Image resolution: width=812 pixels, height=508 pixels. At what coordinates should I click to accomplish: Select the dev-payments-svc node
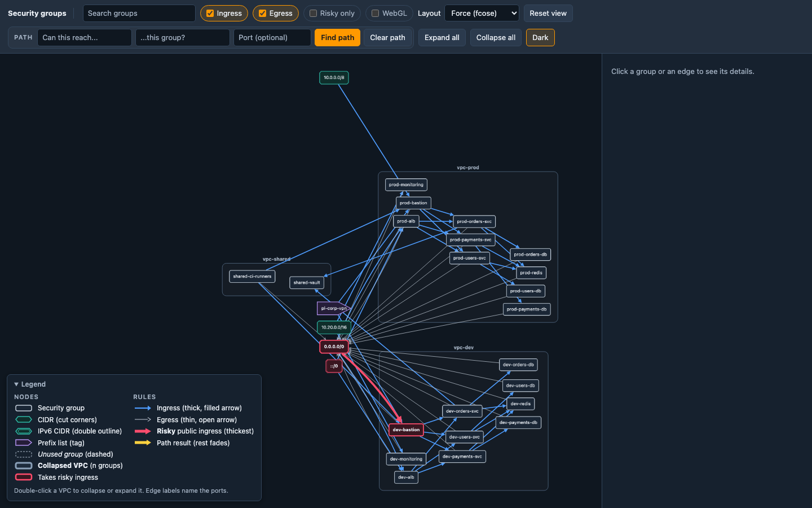point(462,457)
